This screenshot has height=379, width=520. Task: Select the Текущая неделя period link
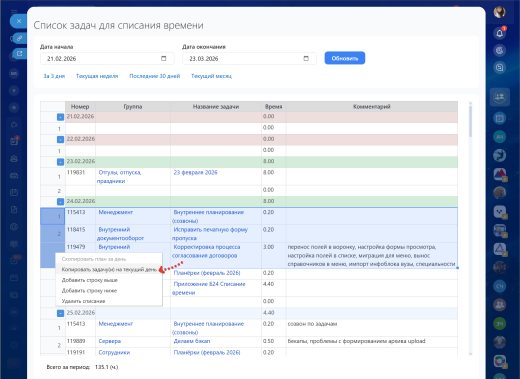click(97, 76)
